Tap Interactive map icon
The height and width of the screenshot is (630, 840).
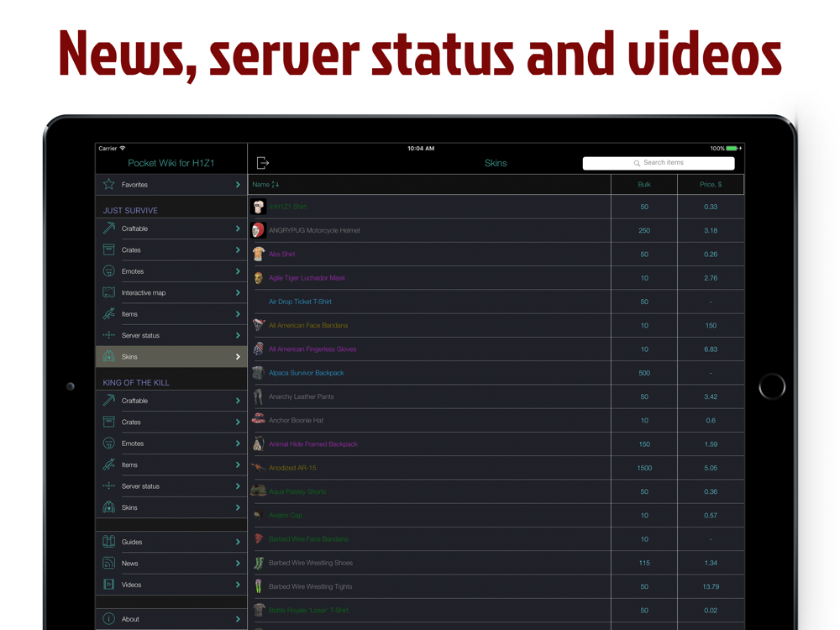tap(108, 292)
